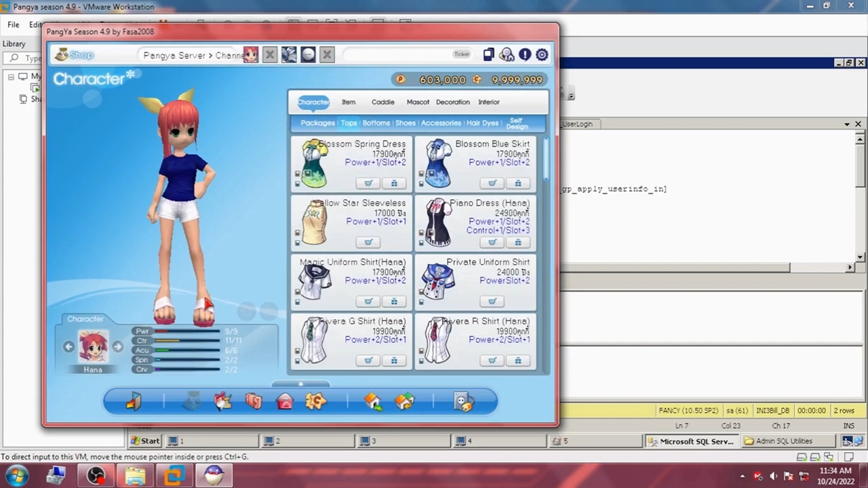Gift the Piano Dress (Hana)
The image size is (868, 488).
(x=518, y=242)
